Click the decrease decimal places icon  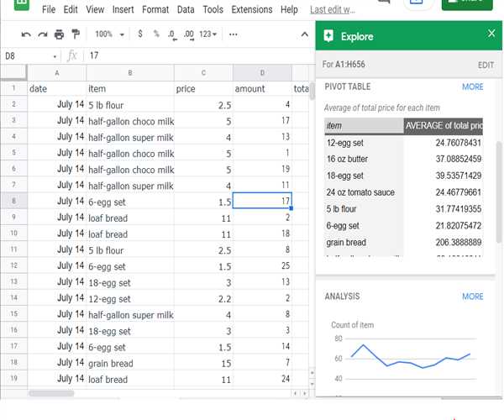[x=171, y=34]
